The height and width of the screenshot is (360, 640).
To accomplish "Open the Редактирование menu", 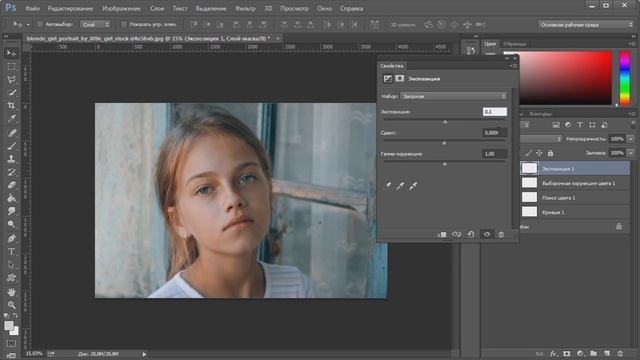I will pyautogui.click(x=70, y=8).
